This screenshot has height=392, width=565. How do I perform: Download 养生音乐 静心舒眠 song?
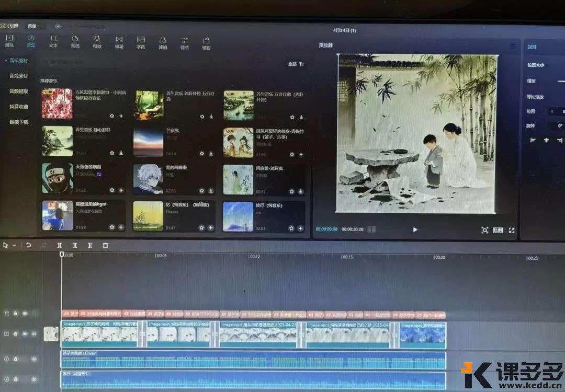121,153
